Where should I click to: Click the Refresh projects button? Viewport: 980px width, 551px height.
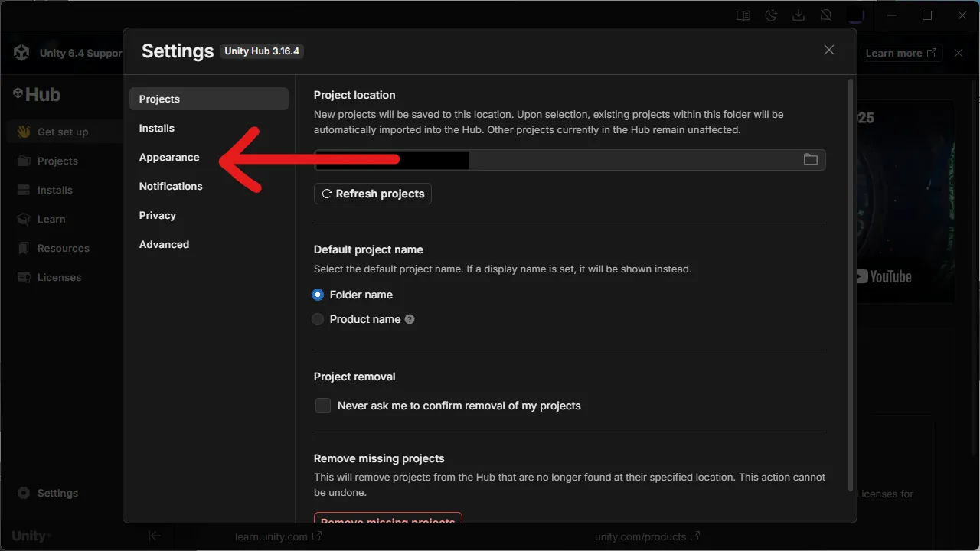tap(373, 194)
